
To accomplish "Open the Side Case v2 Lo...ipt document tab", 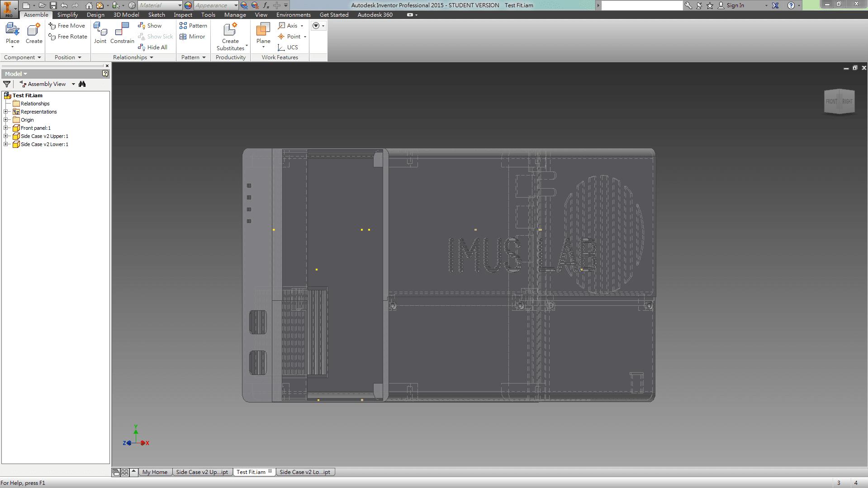I will coord(305,472).
